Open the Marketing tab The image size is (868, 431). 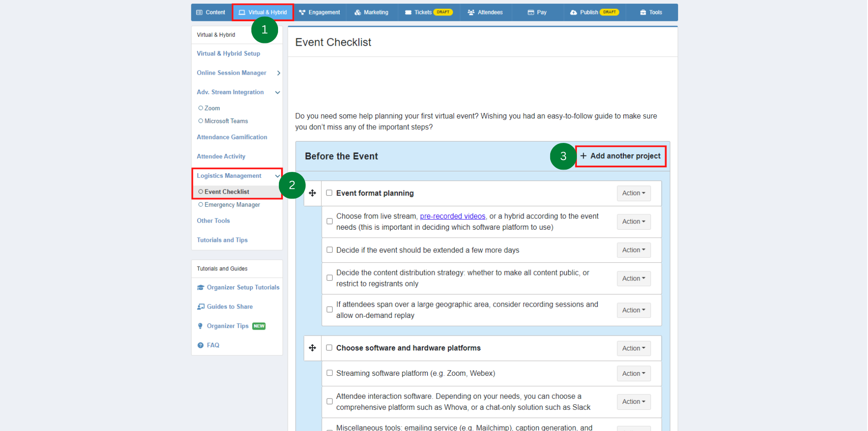pos(376,12)
